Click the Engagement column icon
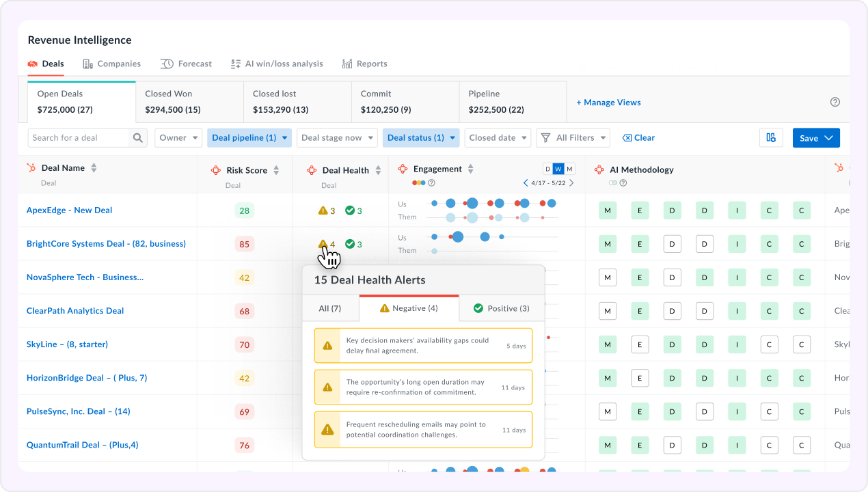Screen dimensions: 868x492 tap(403, 169)
